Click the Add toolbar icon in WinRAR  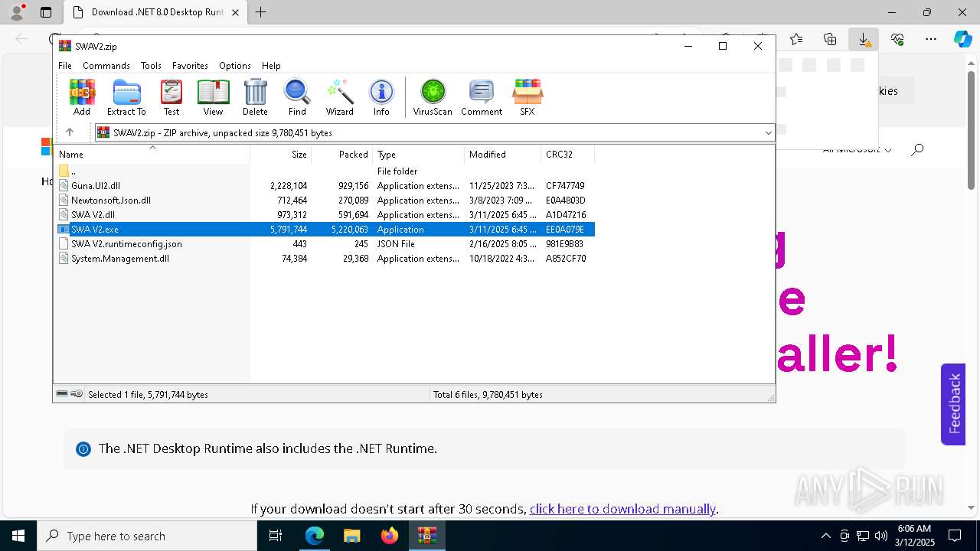click(82, 97)
